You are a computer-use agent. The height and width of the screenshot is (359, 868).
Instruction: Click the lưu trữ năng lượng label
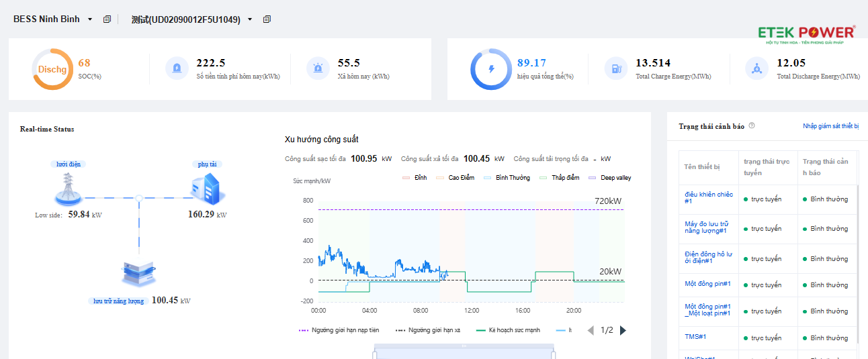coord(118,301)
